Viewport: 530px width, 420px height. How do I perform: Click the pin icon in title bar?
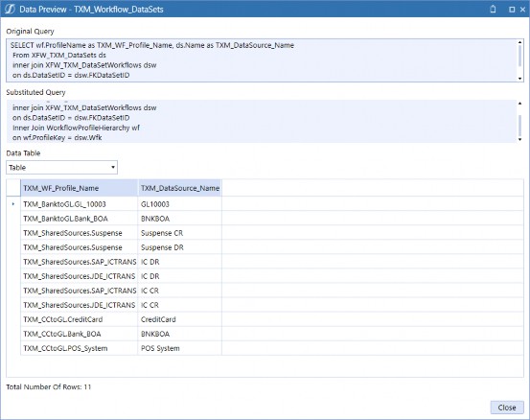pyautogui.click(x=493, y=10)
